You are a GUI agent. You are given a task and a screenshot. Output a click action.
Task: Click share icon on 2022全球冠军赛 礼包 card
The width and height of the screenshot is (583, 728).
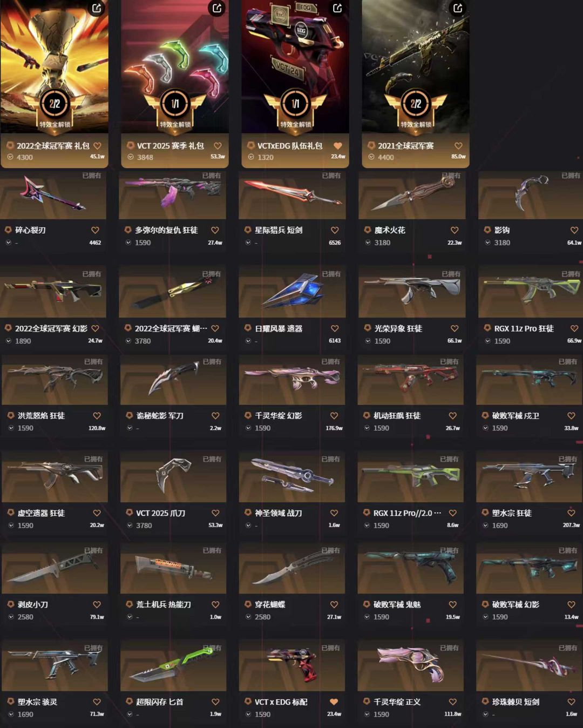[97, 9]
